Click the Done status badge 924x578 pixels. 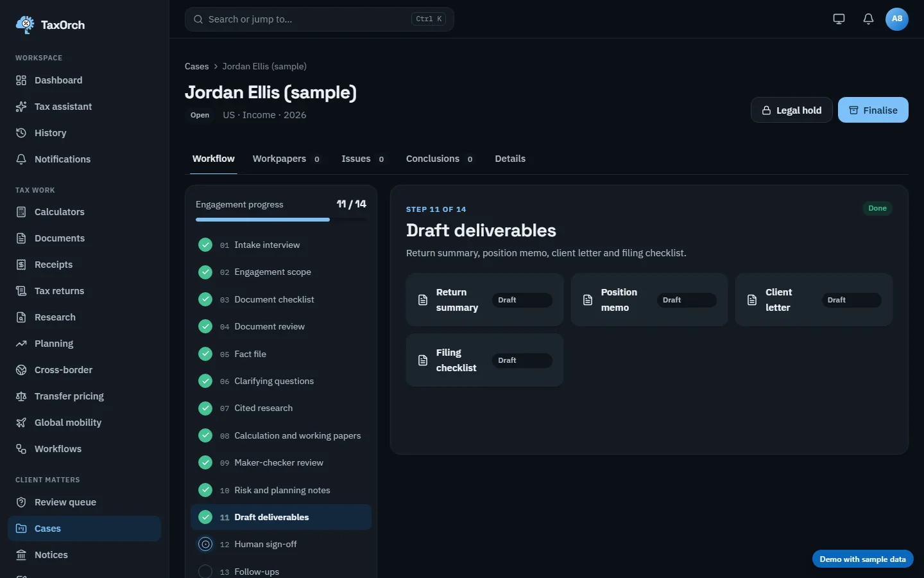pyautogui.click(x=877, y=208)
